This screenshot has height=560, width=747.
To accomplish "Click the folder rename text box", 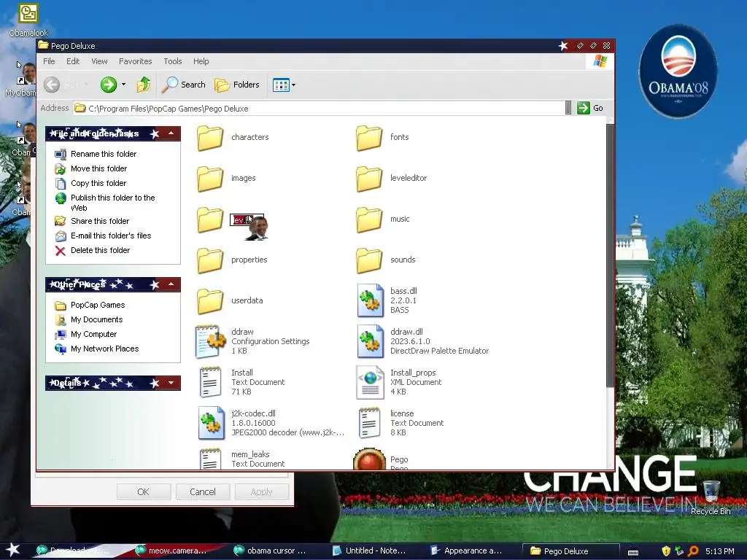I will coord(247,219).
